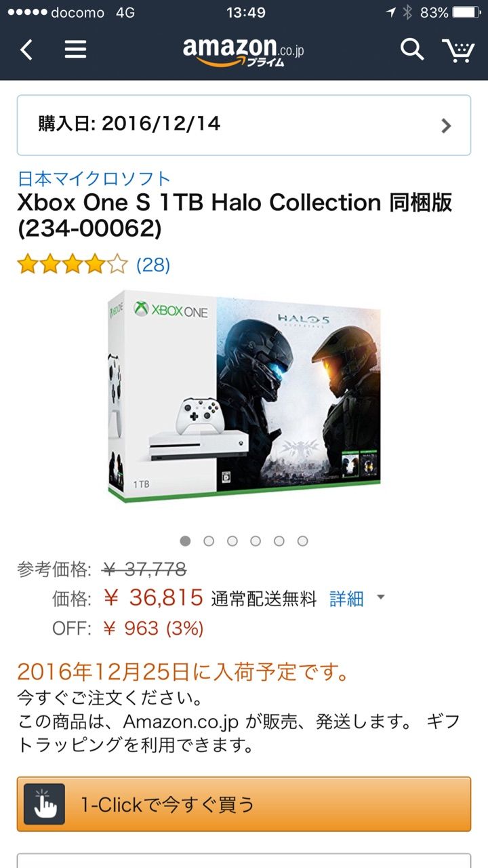Open the 詳細 shipping details link
The width and height of the screenshot is (488, 868).
(346, 598)
